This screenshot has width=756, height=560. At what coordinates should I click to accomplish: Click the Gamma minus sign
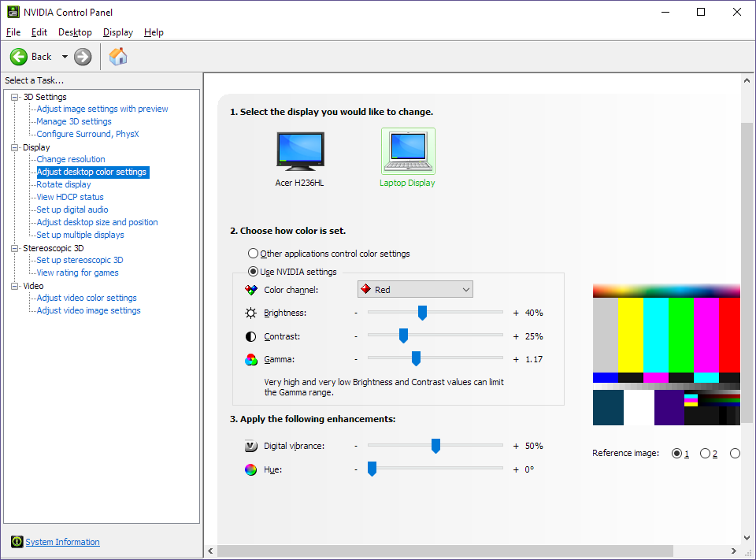pyautogui.click(x=356, y=359)
